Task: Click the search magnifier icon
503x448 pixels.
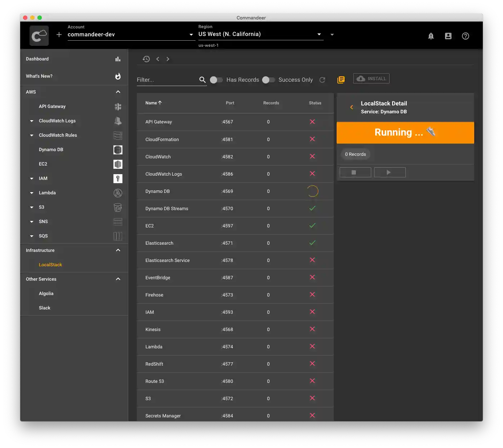Action: 202,80
